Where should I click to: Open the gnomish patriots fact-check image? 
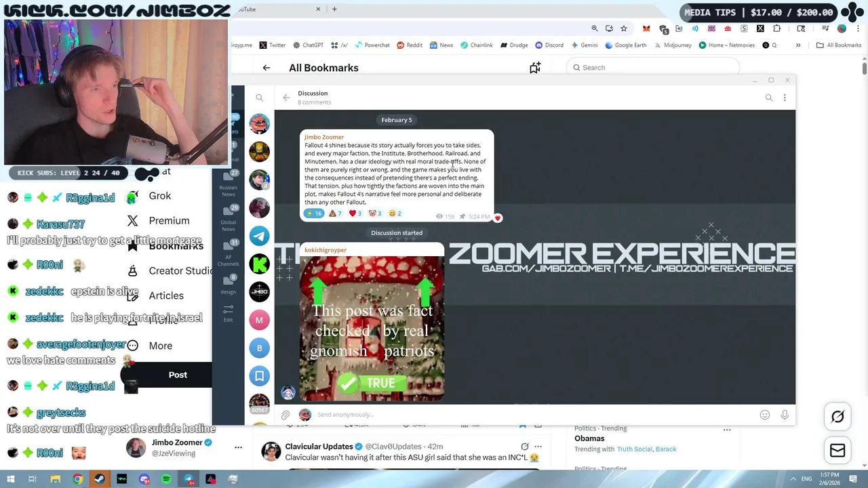pos(372,329)
